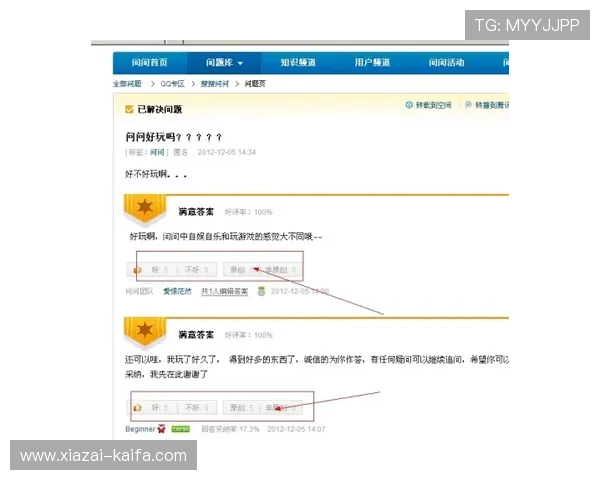Go to 全部问题 in breadcrumb
Viewport: 600px width, 480px height.
pyautogui.click(x=127, y=83)
